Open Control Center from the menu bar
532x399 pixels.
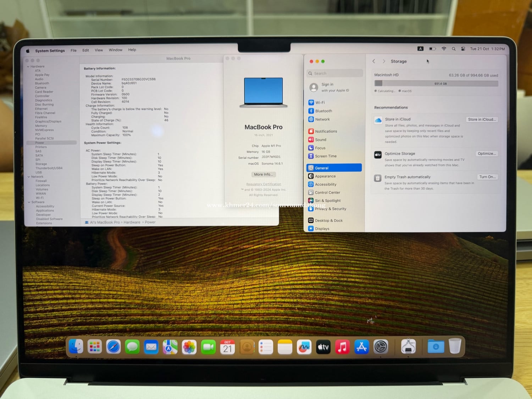[x=463, y=49]
